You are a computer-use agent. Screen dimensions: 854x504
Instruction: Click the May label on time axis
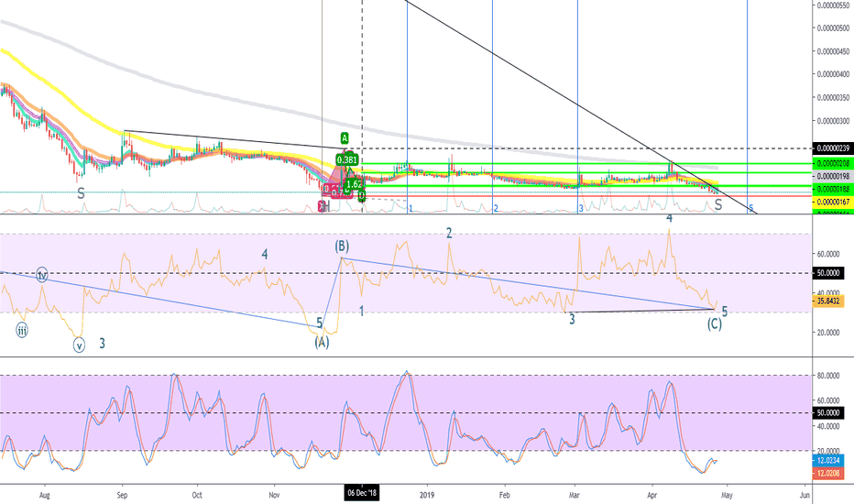pos(727,495)
